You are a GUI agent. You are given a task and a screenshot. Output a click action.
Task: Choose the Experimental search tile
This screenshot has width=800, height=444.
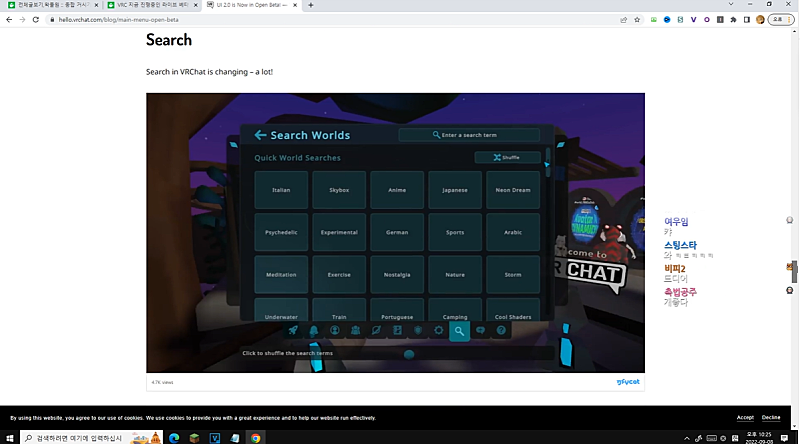point(339,232)
